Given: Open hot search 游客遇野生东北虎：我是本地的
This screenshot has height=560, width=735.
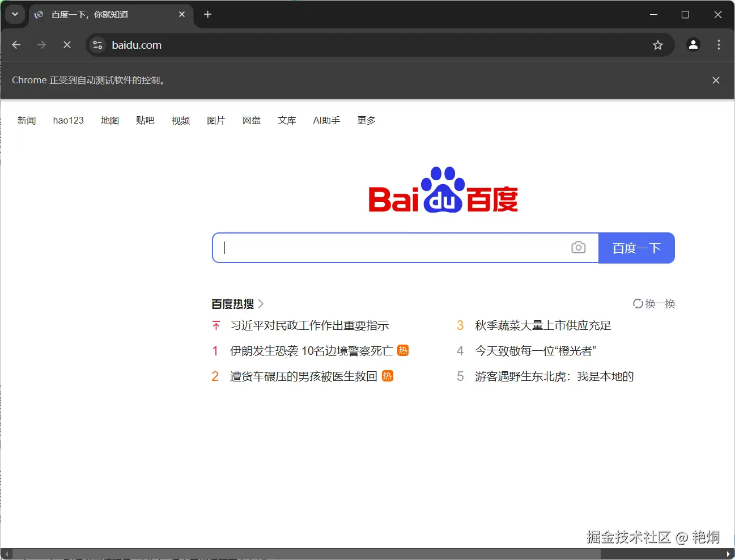Looking at the screenshot, I should [x=554, y=376].
